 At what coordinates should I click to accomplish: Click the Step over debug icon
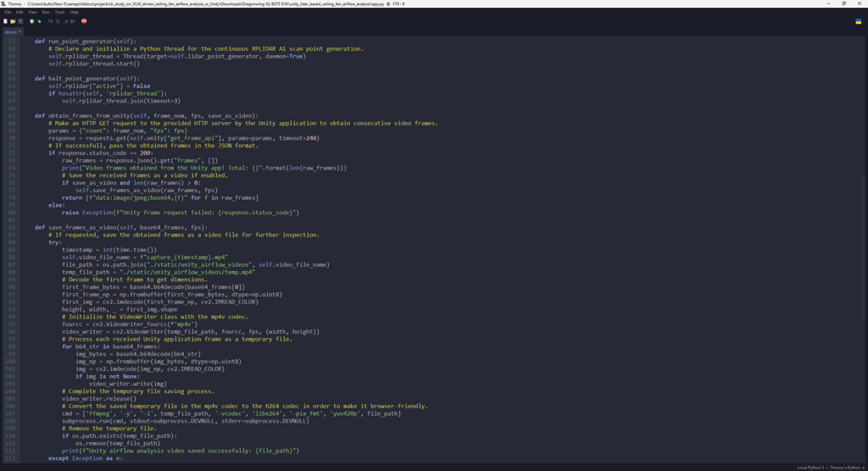pos(50,21)
